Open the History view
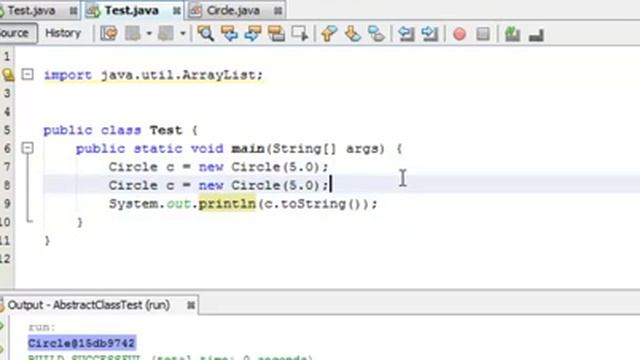The height and width of the screenshot is (360, 640). tap(63, 33)
